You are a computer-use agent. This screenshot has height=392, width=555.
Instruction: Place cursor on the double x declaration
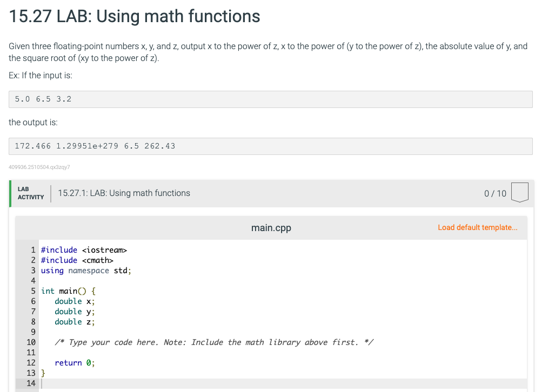pos(73,301)
